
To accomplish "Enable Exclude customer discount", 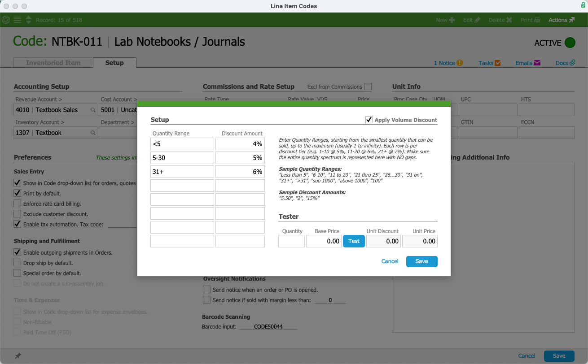I will tap(18, 214).
